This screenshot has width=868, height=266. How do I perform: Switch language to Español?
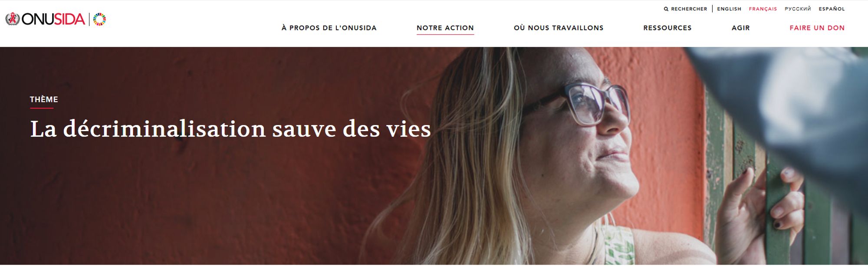832,9
